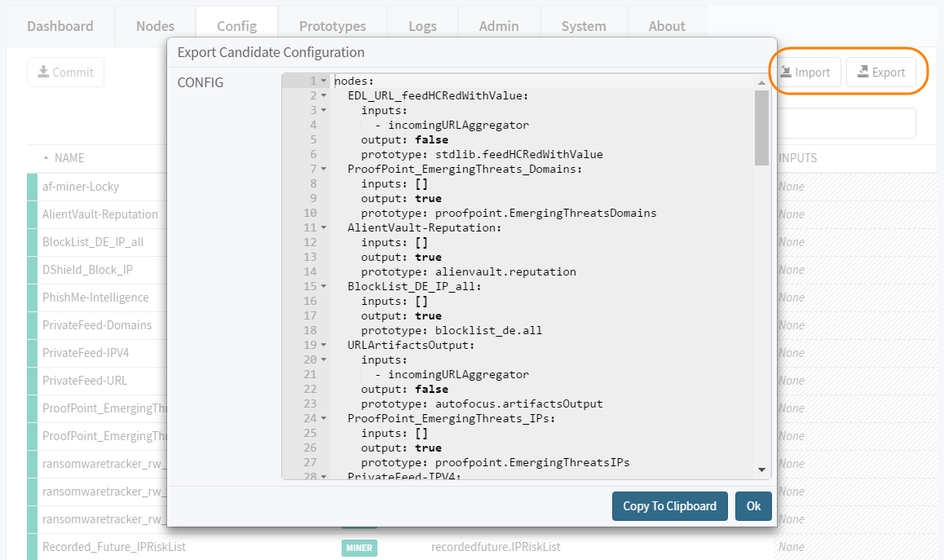Fold ProofPoint_EmergingThreats_Domains block at line 7
This screenshot has width=944, height=560.
pos(324,170)
